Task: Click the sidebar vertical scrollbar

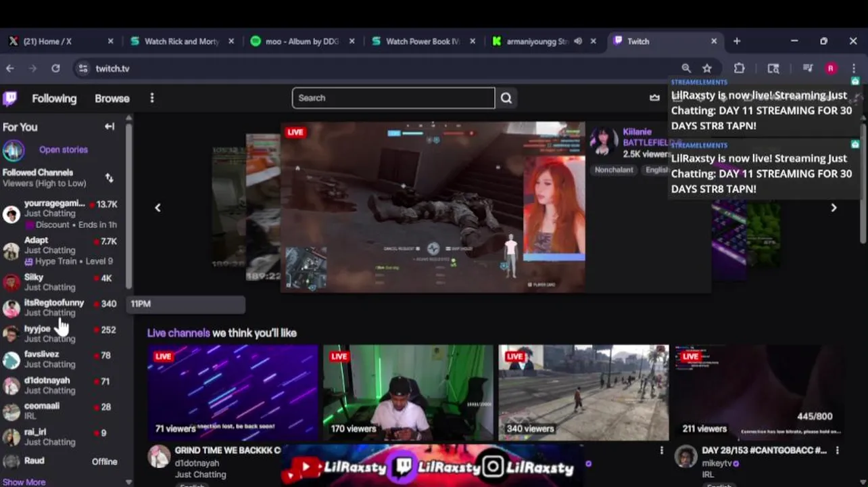Action: click(128, 206)
